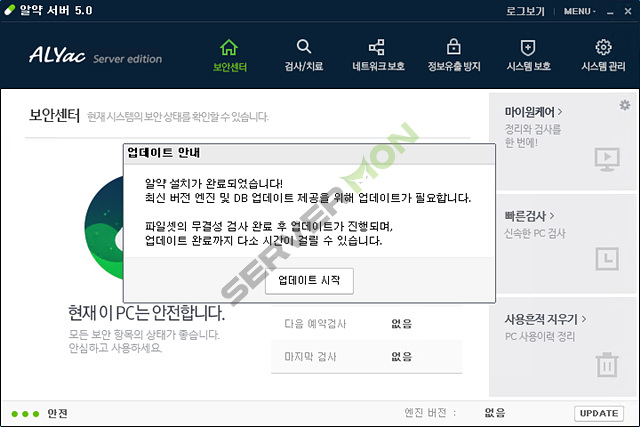
Task: Open the 보안센터 home icon
Action: (x=229, y=47)
